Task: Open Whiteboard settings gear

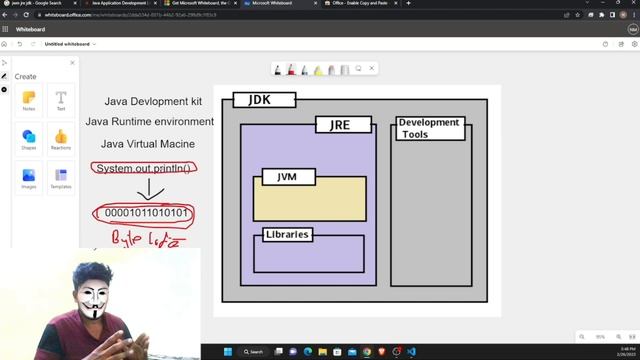Action: [635, 44]
